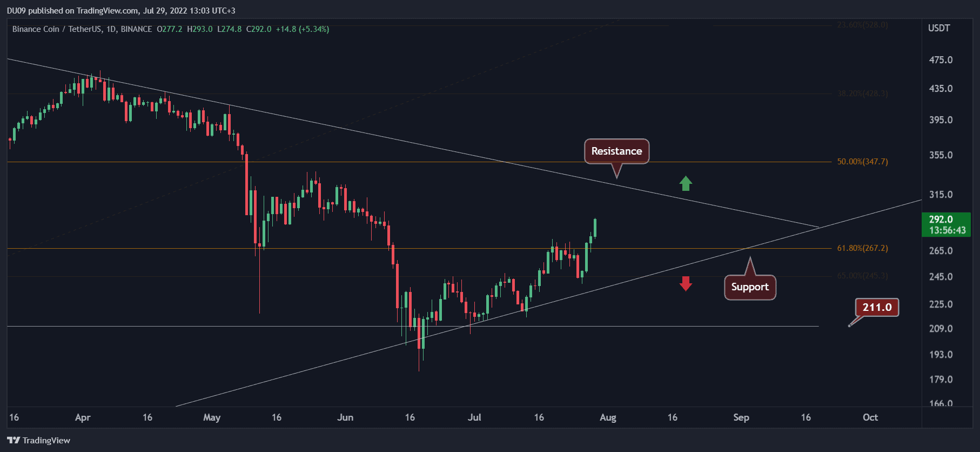Screen dimensions: 980x452
Task: Click the TradingView logo at the bottom
Action: click(x=39, y=440)
